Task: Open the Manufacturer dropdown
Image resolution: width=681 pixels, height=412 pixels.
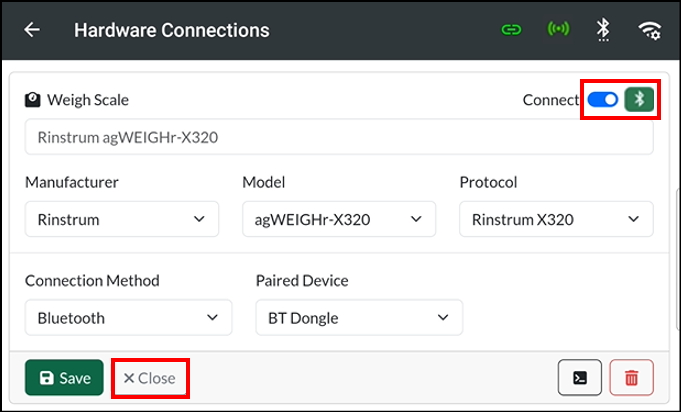Action: click(x=122, y=219)
